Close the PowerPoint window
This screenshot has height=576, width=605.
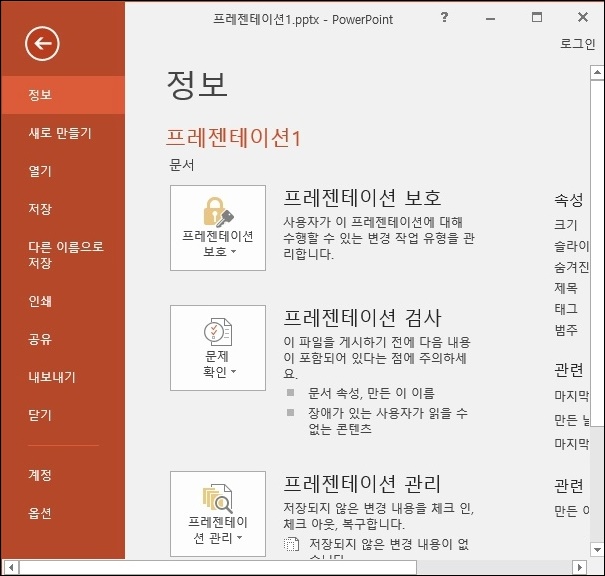click(583, 17)
